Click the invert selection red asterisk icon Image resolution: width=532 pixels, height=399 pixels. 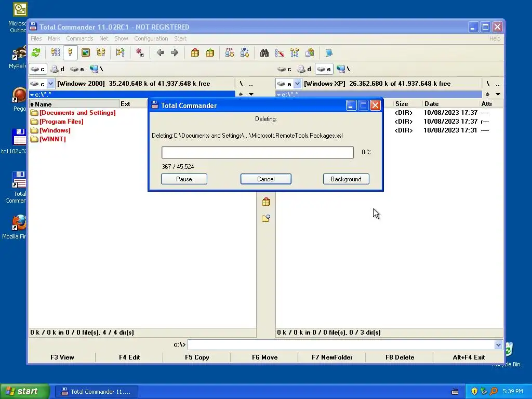140,52
